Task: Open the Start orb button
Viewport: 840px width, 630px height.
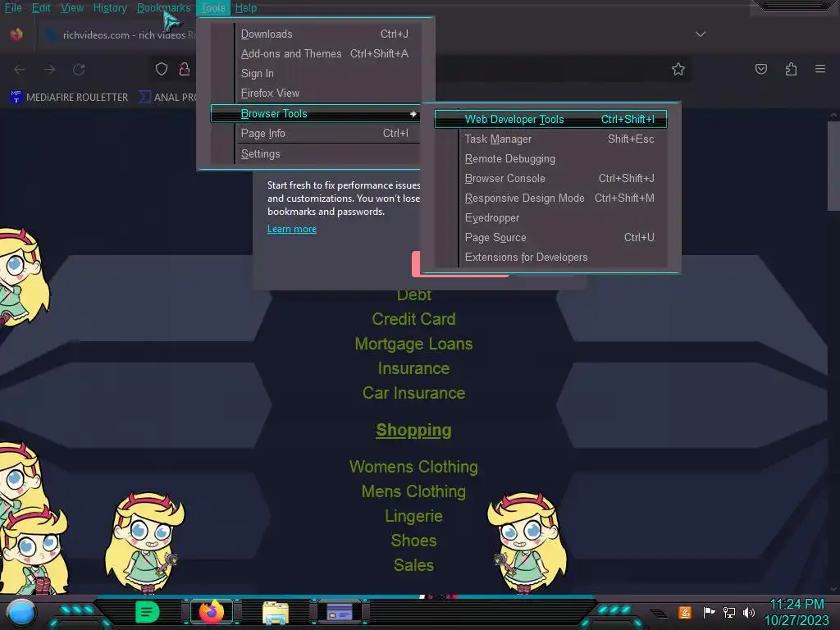Action: click(21, 612)
